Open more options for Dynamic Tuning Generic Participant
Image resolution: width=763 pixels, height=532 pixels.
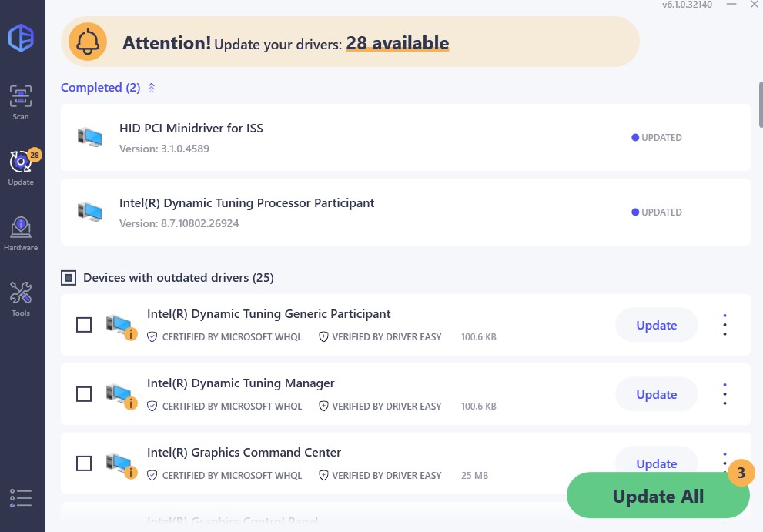(x=725, y=326)
